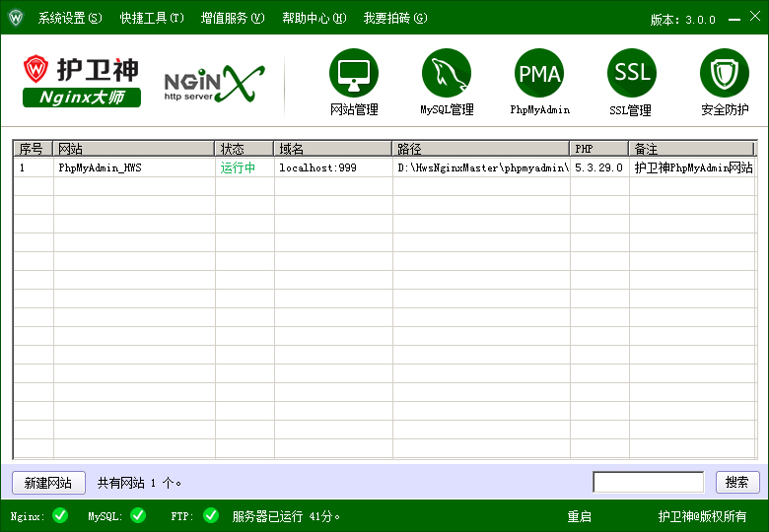Launch the PMA PhpMyAdmin icon
This screenshot has height=532, width=769.
[x=539, y=73]
